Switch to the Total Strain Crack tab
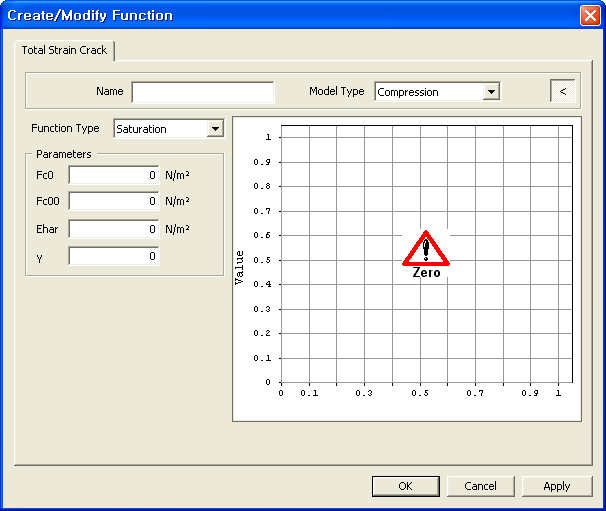Image resolution: width=606 pixels, height=511 pixels. click(x=64, y=50)
